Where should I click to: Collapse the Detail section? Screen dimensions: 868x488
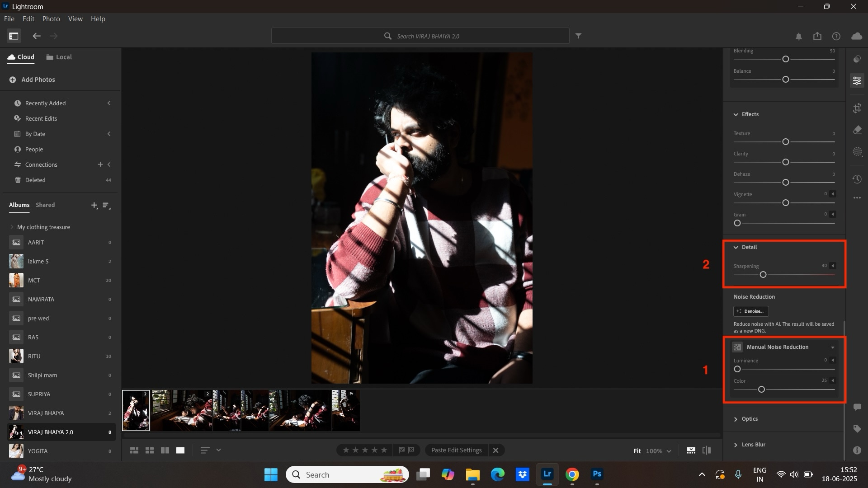pyautogui.click(x=736, y=247)
